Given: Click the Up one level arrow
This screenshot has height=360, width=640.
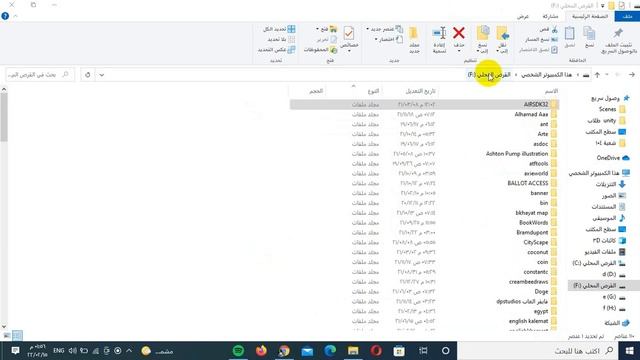Looking at the screenshot, I should (x=598, y=75).
